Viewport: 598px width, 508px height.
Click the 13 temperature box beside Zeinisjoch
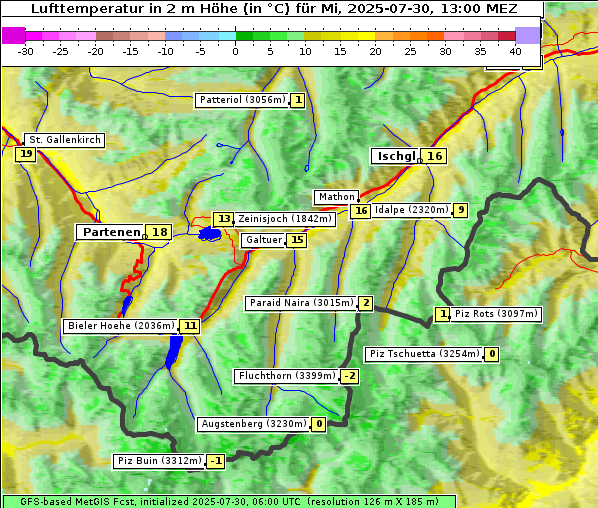(x=224, y=219)
